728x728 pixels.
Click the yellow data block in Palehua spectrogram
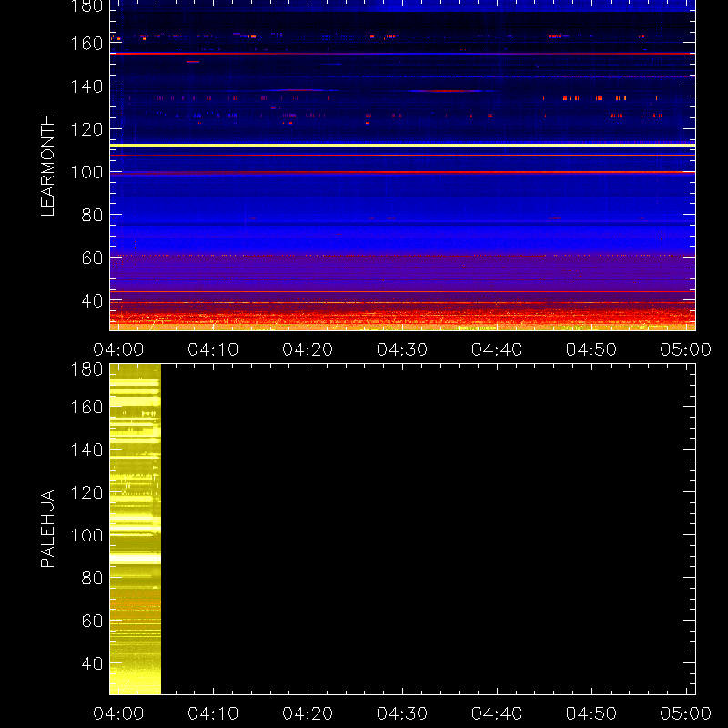point(135,530)
